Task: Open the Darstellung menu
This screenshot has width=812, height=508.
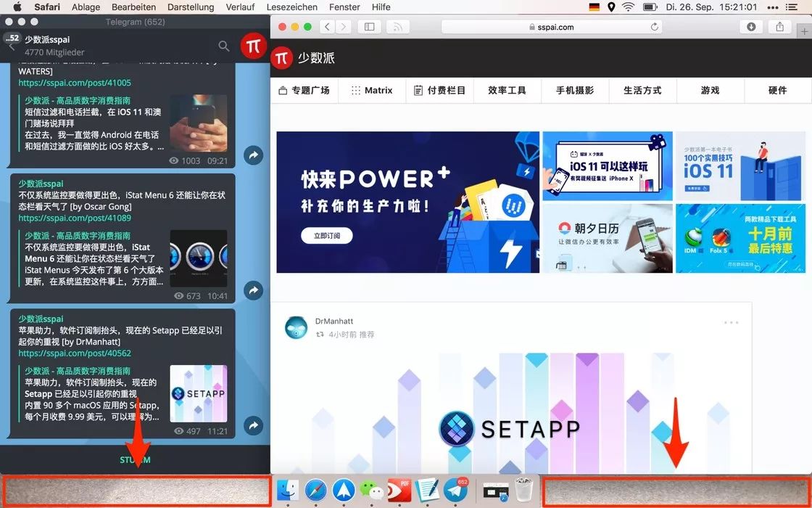Action: coord(191,7)
